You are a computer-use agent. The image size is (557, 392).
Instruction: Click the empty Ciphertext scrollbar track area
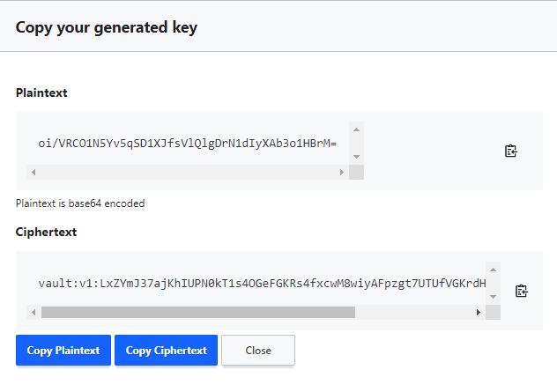click(413, 312)
